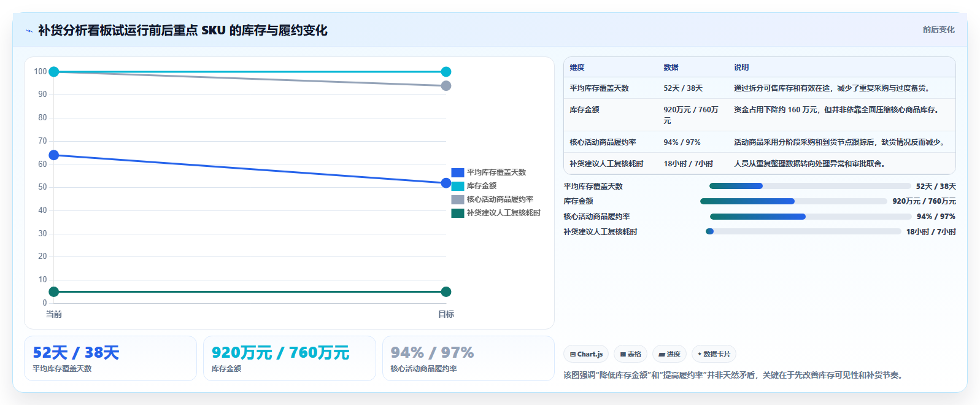Screen dimensions: 980x405
Task: Open the 52天 / 38天 data card
Action: coord(110,358)
